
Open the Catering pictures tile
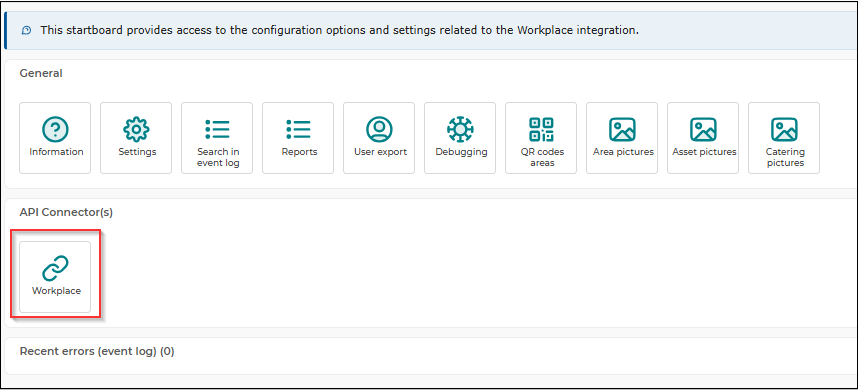(x=784, y=138)
